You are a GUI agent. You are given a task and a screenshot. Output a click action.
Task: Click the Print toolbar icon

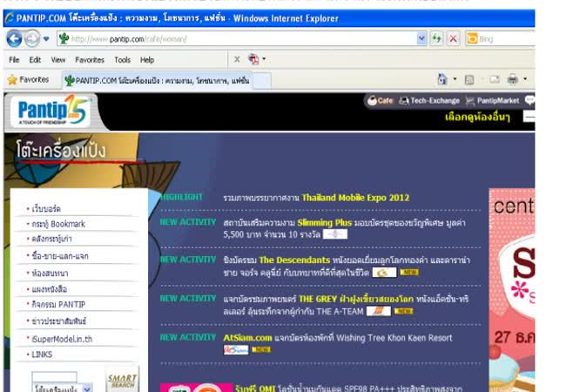tap(513, 79)
